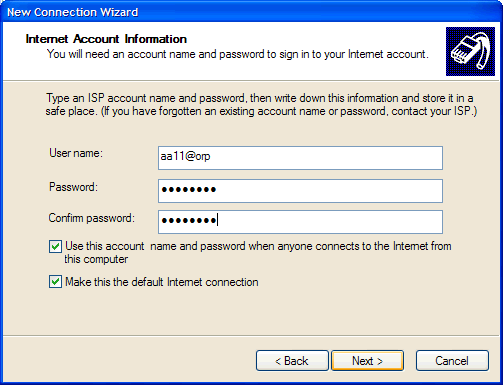503x385 pixels.
Task: Click the separator line above the wizard buttons
Action: (251, 335)
